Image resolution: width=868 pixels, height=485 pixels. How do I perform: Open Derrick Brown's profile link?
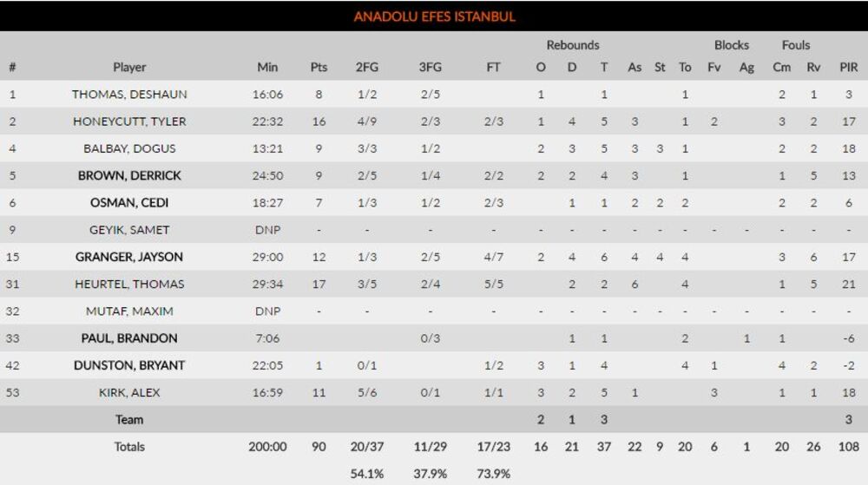pyautogui.click(x=129, y=175)
